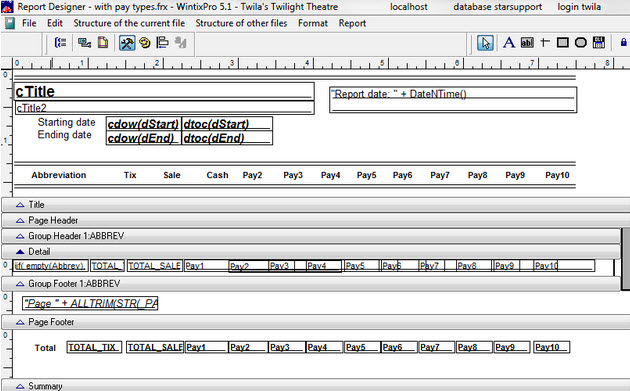Select the Picture/OLE bound control tool

tap(599, 43)
